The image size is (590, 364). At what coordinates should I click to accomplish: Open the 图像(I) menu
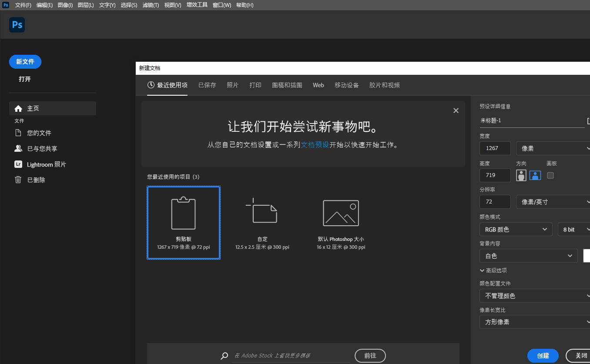point(65,5)
